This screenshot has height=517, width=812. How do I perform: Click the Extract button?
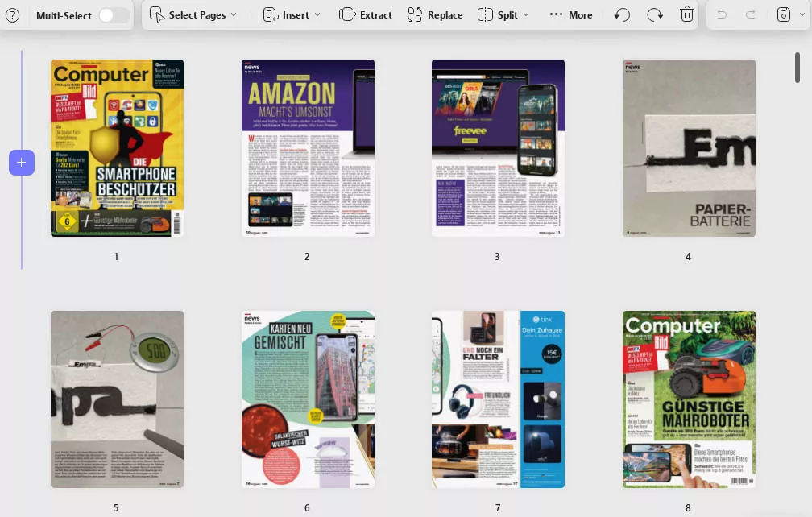click(x=366, y=15)
